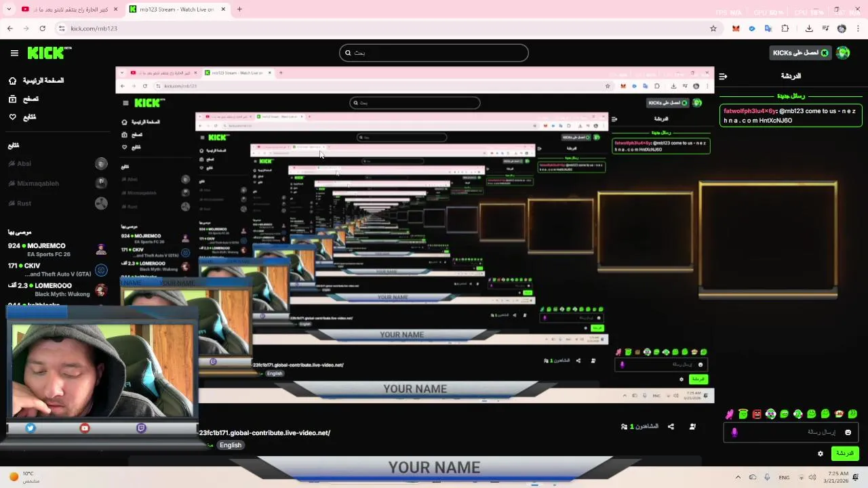
Task: Open followed channel Mixmaqableh
Action: pyautogui.click(x=57, y=183)
